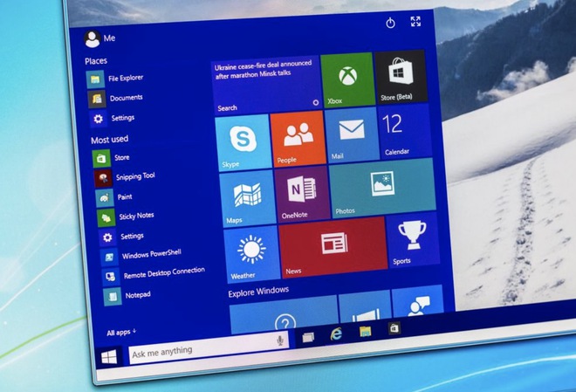
Task: Open the feedback chat tile in Explore Windows
Action: (x=418, y=300)
